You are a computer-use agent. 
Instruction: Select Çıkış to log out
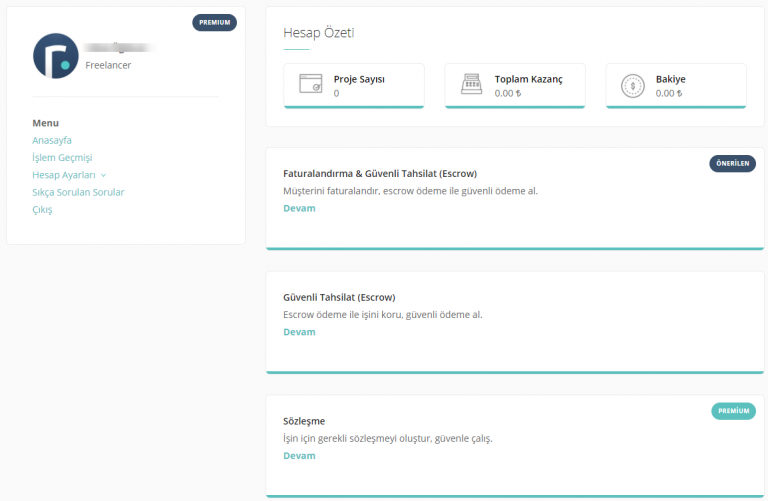[x=42, y=210]
